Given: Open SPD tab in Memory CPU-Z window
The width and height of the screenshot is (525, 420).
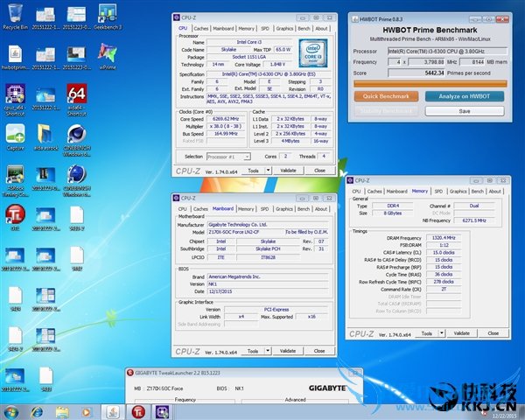Looking at the screenshot, I should tap(438, 192).
